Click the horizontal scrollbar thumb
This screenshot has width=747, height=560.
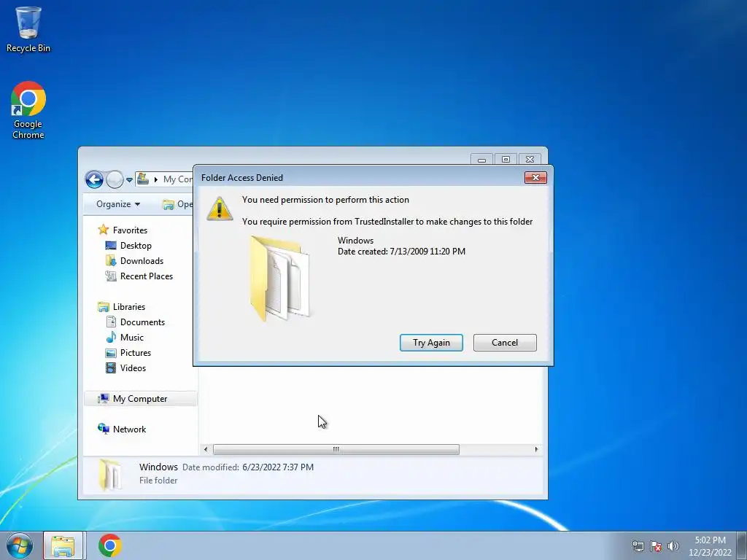click(336, 449)
